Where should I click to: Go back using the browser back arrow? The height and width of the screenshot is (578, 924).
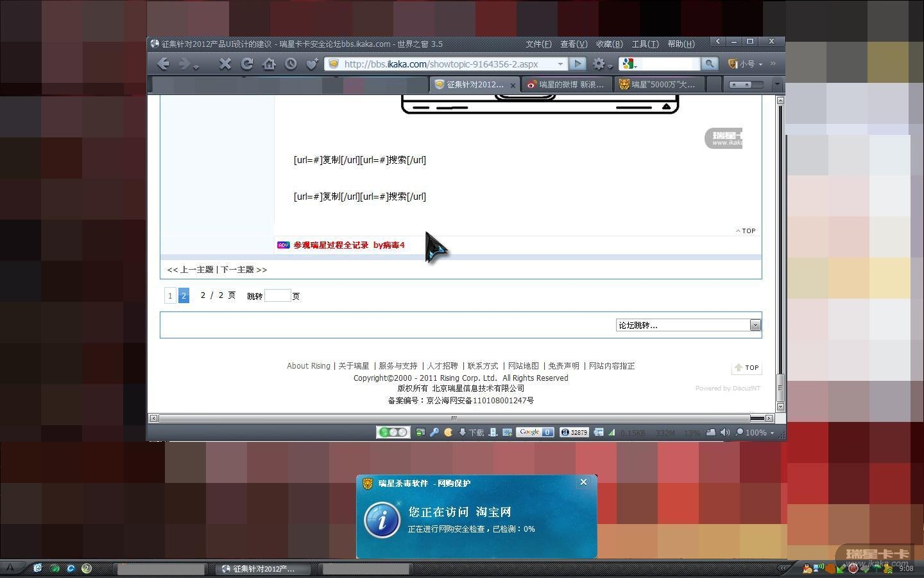pos(163,64)
